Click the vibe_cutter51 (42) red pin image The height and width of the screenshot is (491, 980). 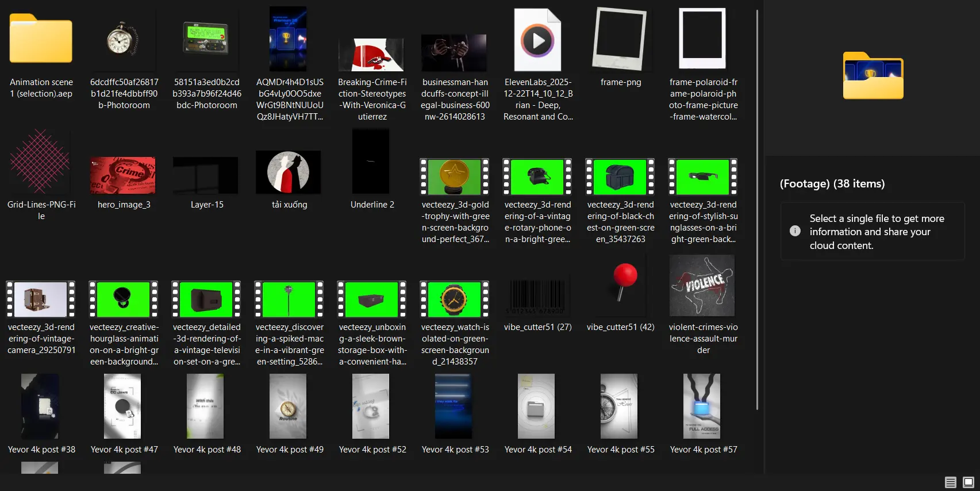(x=621, y=285)
